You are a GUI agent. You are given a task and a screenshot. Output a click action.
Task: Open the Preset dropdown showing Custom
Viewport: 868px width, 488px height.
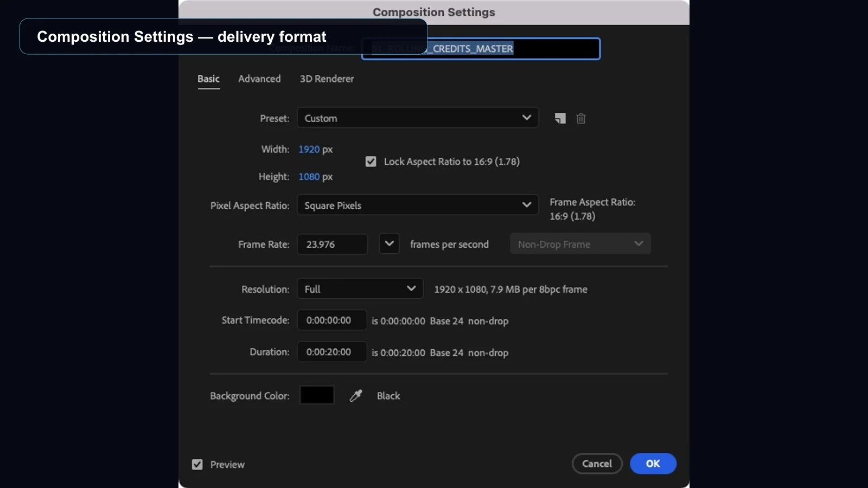(418, 118)
